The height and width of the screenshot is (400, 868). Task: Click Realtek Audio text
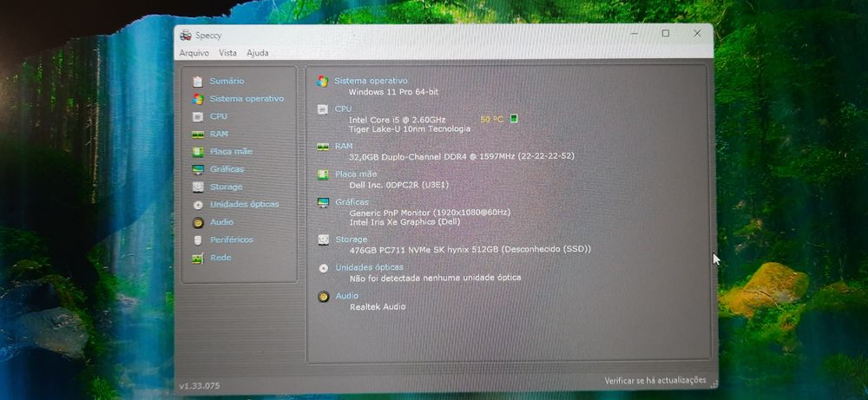378,306
